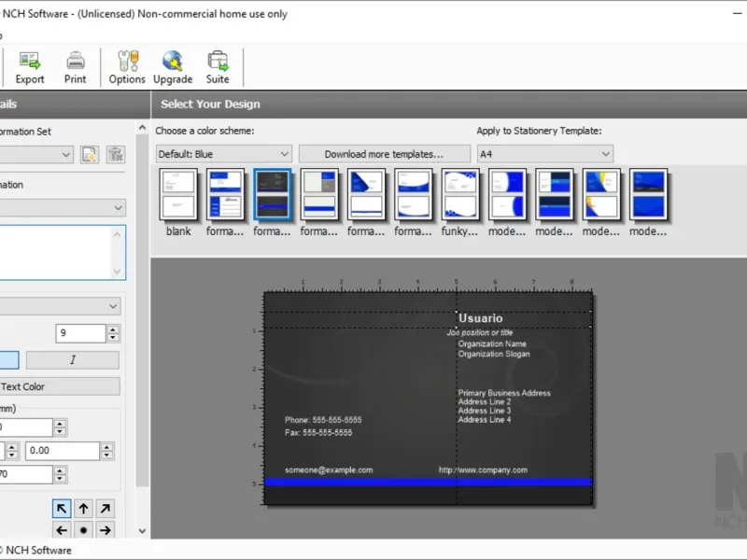
Task: Select Fax: 555-555-5555 text on card
Action: 318,433
